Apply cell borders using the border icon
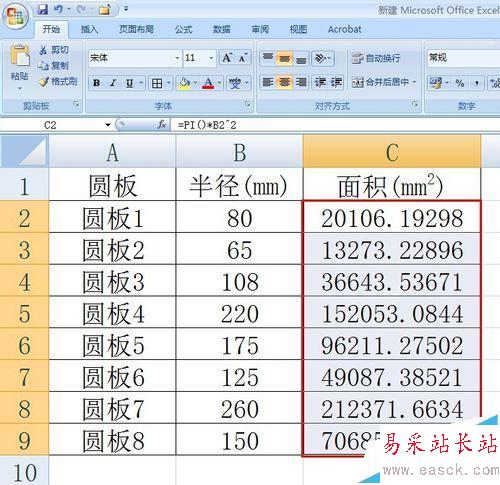Screen dimensions: 500x485 click(157, 83)
